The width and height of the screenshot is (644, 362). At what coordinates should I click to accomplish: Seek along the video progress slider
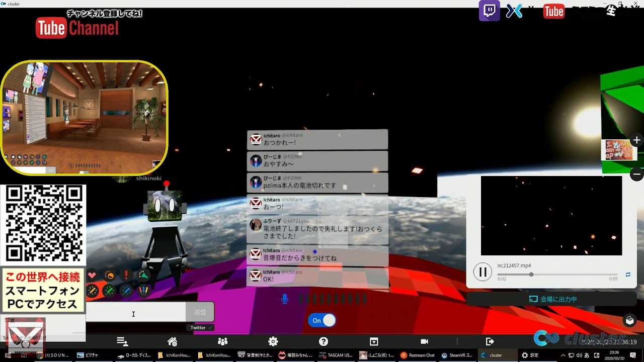557,275
